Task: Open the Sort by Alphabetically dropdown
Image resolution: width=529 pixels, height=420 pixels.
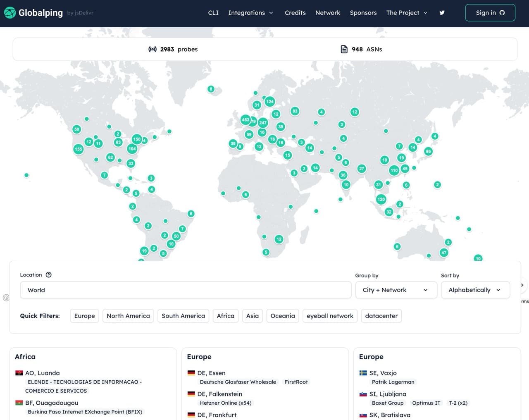Action: [475, 290]
